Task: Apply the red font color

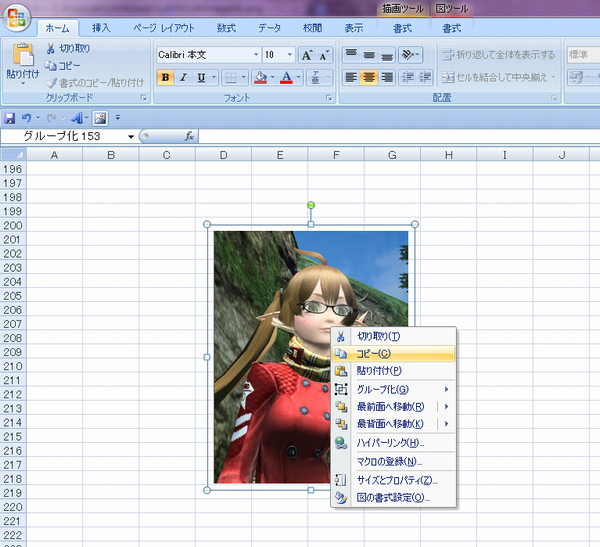Action: click(x=286, y=78)
